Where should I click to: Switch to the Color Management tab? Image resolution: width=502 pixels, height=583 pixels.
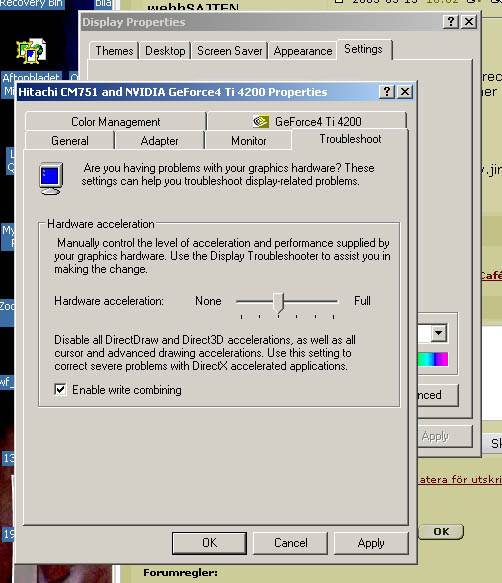(x=116, y=122)
